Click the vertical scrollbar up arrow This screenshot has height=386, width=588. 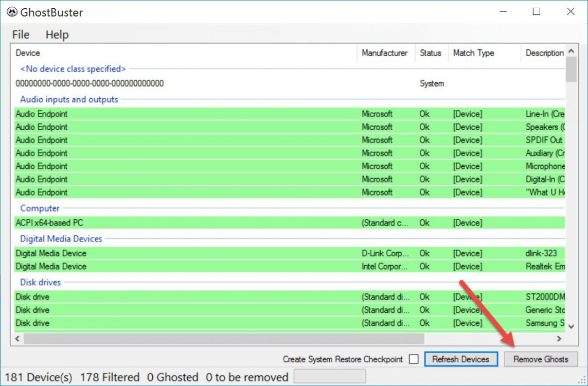(571, 50)
